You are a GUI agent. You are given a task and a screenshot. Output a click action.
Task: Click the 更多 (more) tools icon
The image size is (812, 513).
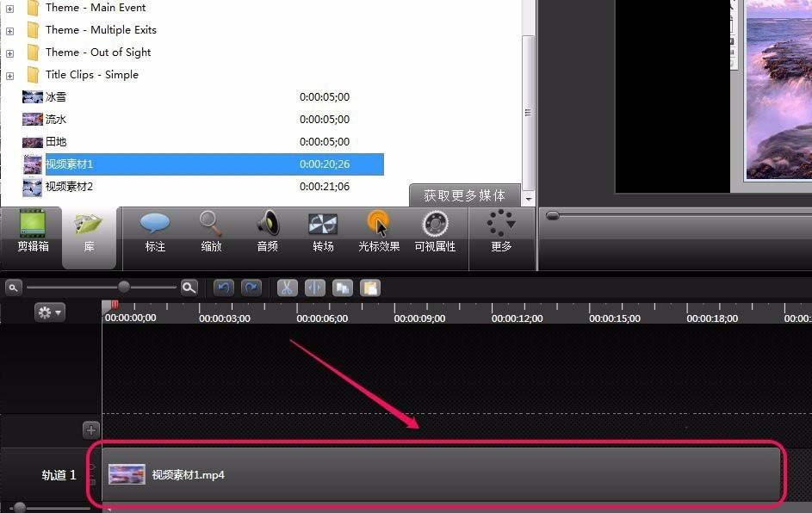(x=500, y=230)
